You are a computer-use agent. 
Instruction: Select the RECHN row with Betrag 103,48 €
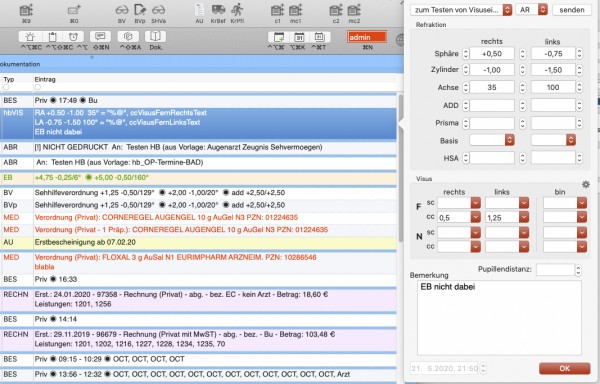199,339
